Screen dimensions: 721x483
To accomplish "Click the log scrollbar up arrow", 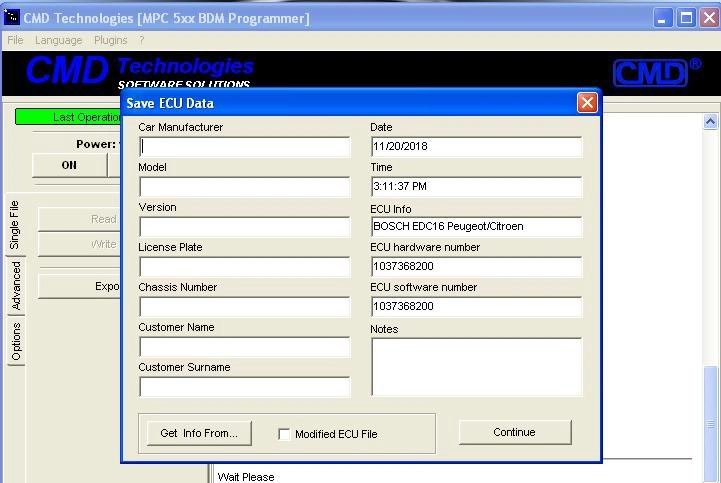I will [710, 121].
